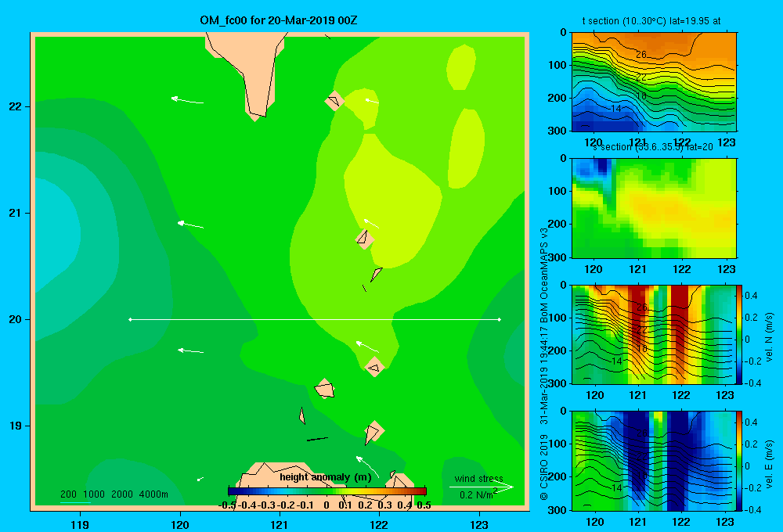This screenshot has width=783, height=532.
Task: Click the 'vel. N (m/s)' axis label
Action: pos(769,337)
